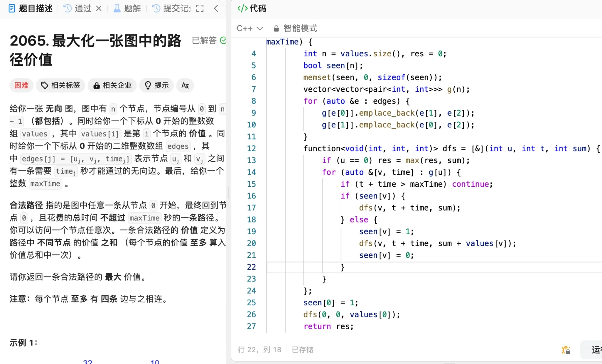Click the 'memset(seen, 0, sizeof(seen));' line
Image resolution: width=602 pixels, height=364 pixels.
coord(372,77)
